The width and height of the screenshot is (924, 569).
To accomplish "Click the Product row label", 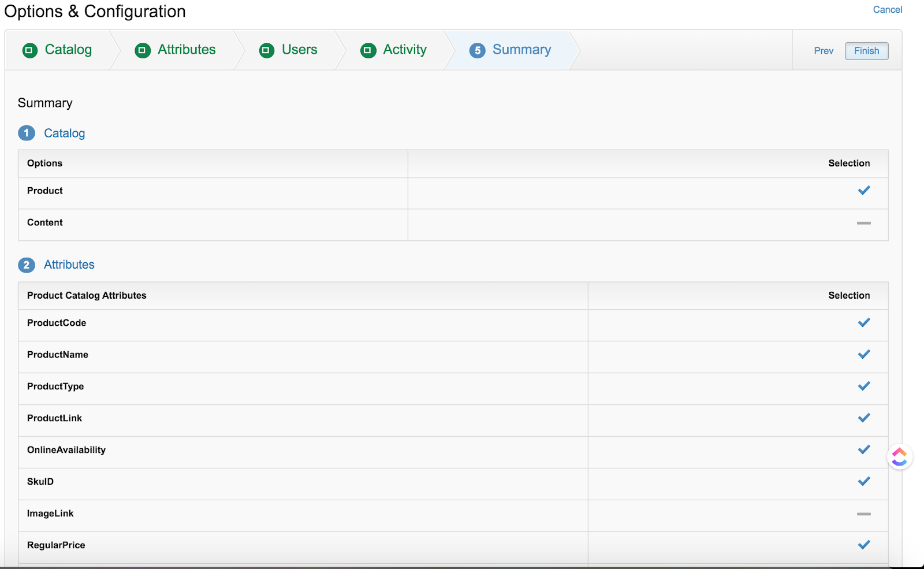I will (45, 191).
